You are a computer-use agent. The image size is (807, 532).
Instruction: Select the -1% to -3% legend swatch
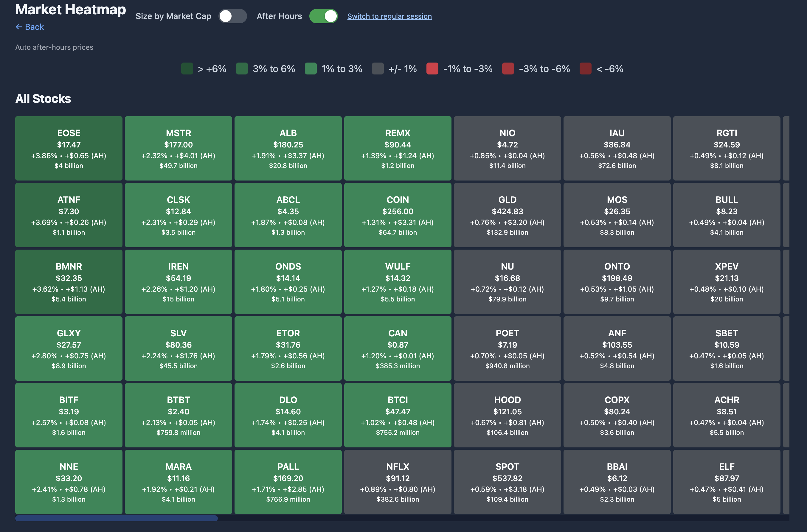(432, 69)
